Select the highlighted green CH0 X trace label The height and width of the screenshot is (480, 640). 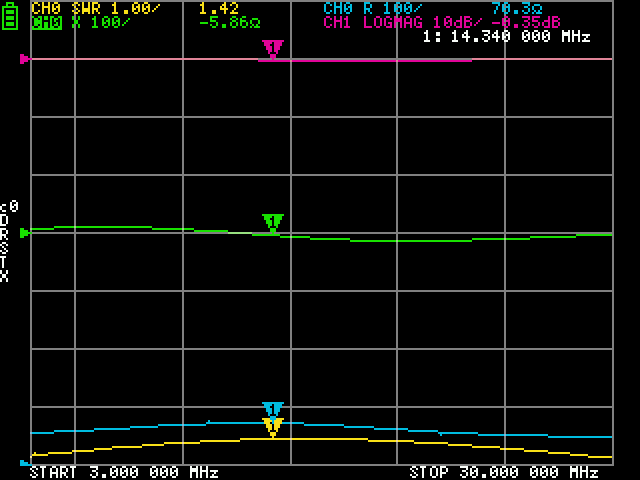(78, 22)
